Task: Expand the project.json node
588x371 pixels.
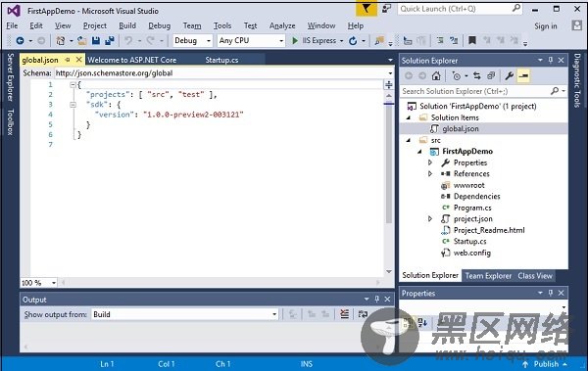Action: 430,219
